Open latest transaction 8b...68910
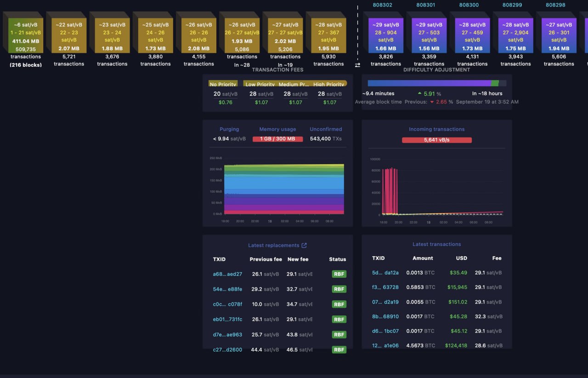 (x=385, y=316)
